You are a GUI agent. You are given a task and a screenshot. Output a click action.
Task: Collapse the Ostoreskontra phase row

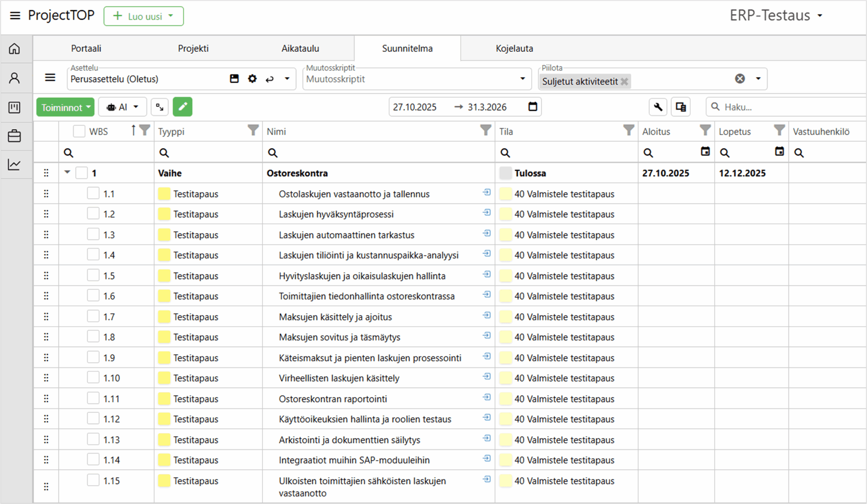pyautogui.click(x=67, y=172)
